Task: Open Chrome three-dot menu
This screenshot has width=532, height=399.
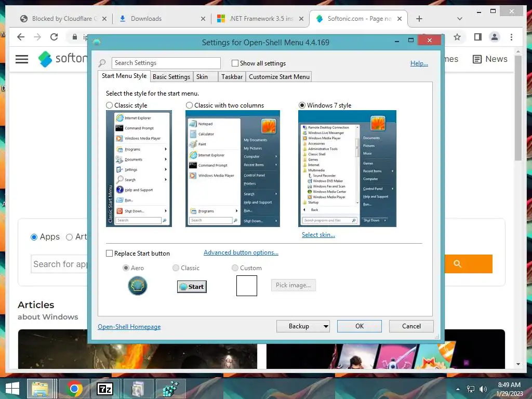Action: click(511, 37)
